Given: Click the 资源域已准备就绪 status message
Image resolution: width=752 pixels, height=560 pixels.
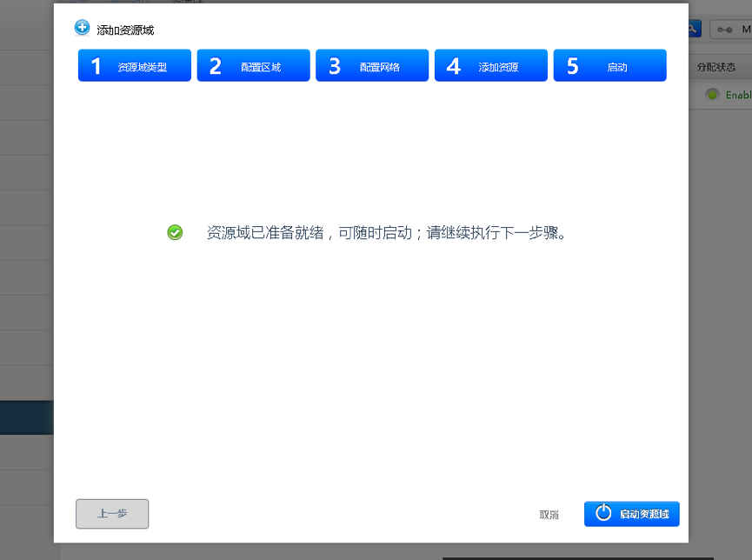Looking at the screenshot, I should point(386,233).
